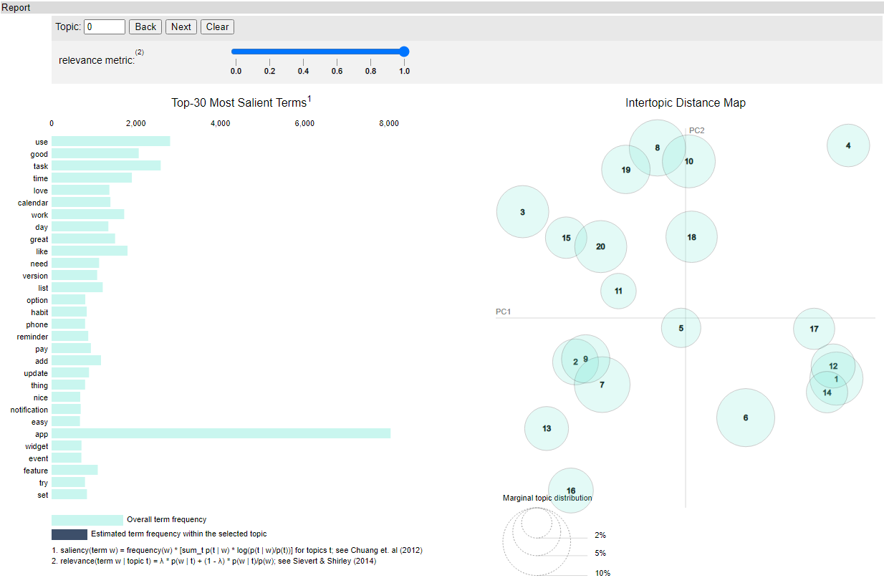
Task: Select topic 16 near the map bottom
Action: coord(570,491)
